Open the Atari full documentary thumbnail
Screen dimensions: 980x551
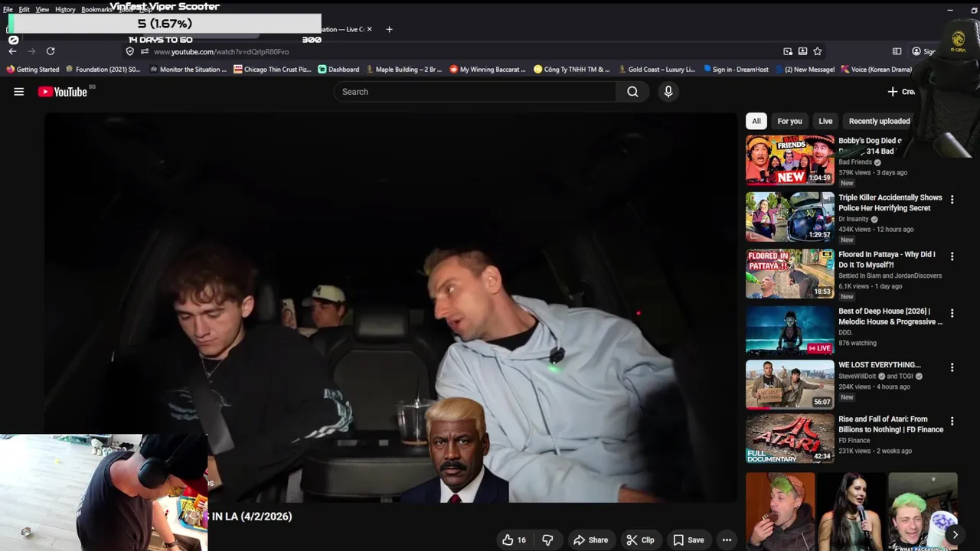click(x=790, y=439)
